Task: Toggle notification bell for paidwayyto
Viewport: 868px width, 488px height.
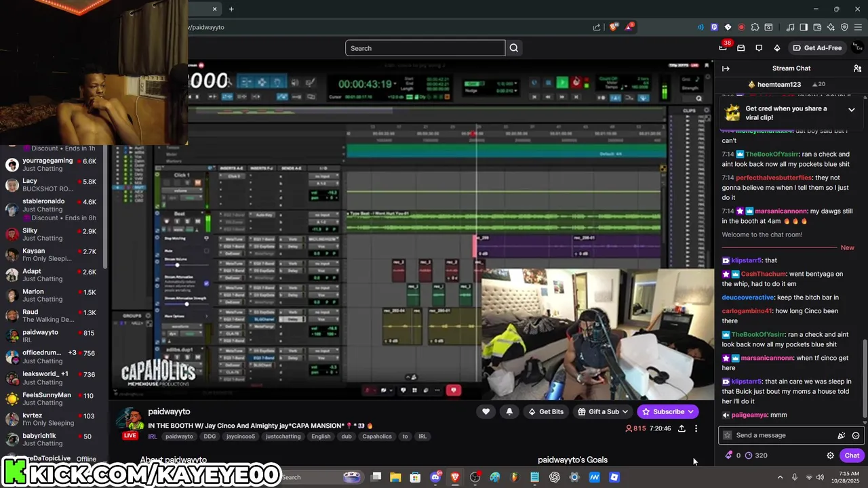Action: click(x=509, y=411)
